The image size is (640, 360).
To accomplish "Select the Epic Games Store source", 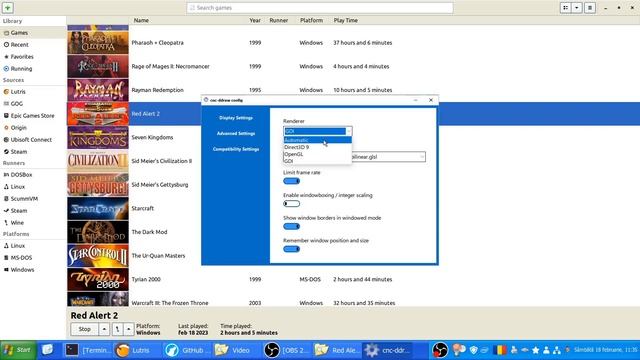I will point(33,116).
